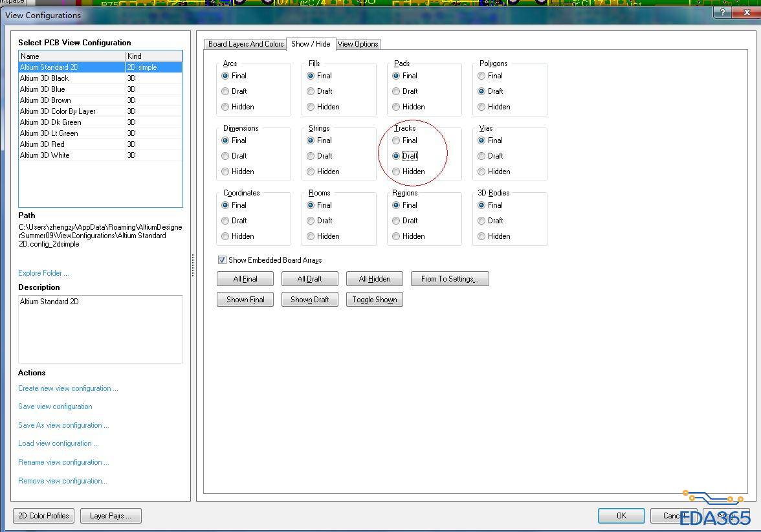This screenshot has height=532, width=761.
Task: Set Tracks display to Final
Action: click(397, 140)
